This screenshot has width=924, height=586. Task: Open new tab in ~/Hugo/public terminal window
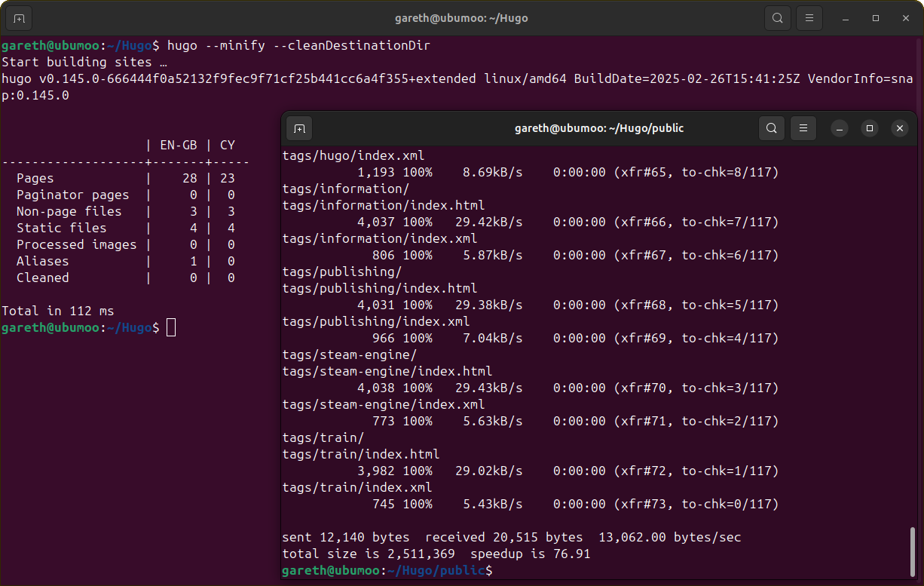(299, 128)
